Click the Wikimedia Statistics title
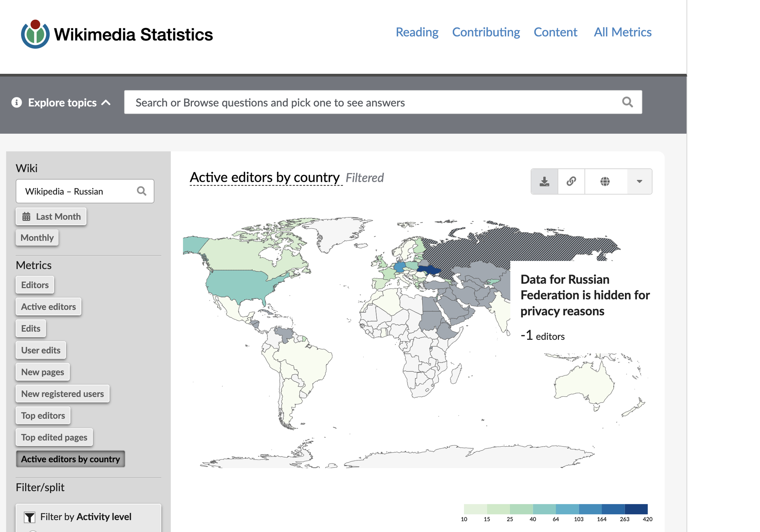Viewport: 760px width, 532px height. pyautogui.click(x=134, y=35)
